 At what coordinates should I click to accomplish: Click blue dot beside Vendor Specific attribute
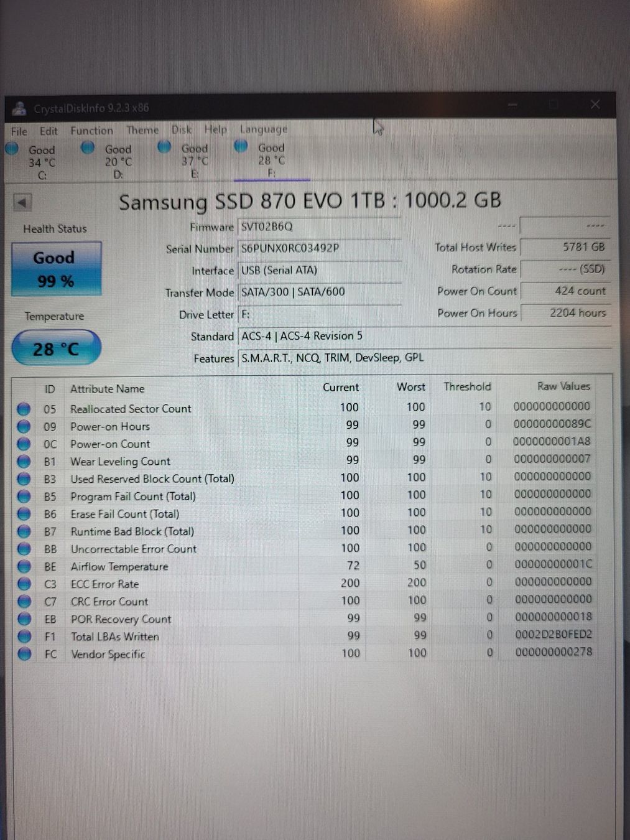pos(24,654)
